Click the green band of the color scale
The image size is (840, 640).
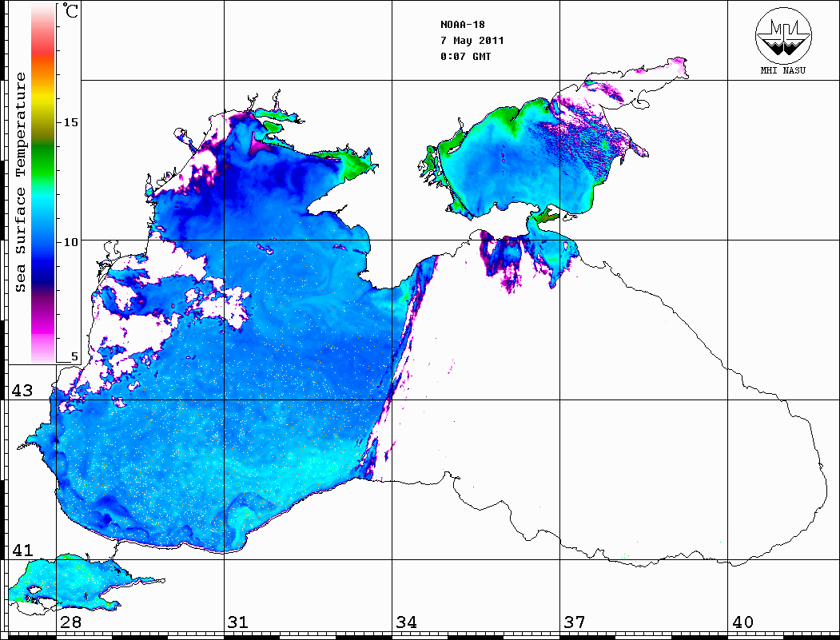[43, 161]
